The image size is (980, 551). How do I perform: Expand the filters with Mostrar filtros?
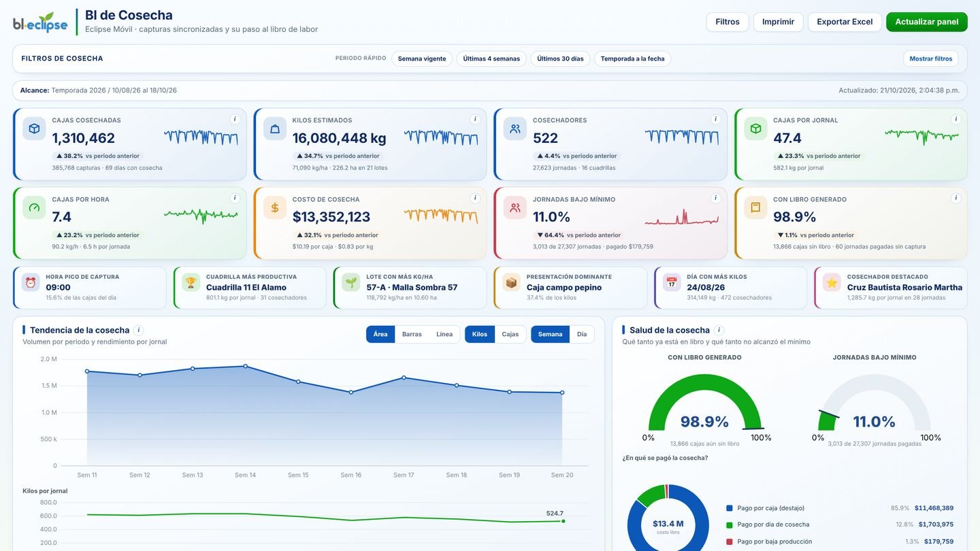point(931,59)
